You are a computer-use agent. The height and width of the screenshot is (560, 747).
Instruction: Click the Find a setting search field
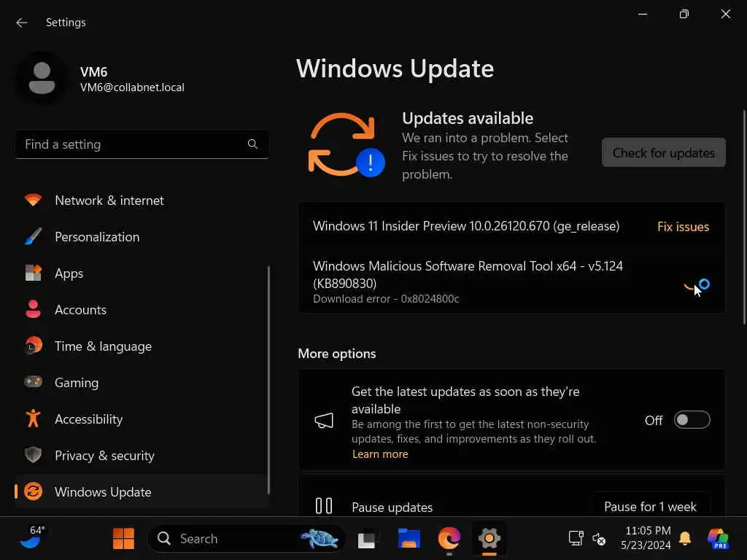coord(142,144)
